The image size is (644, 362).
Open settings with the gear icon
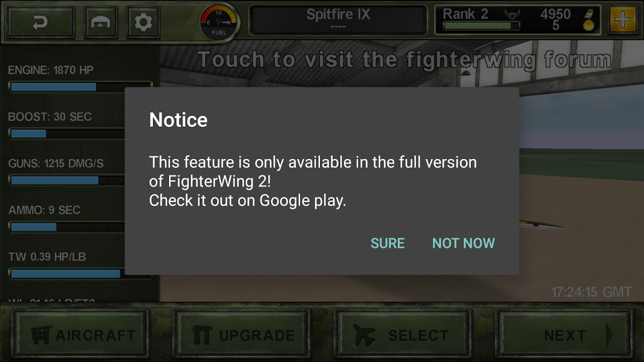tap(143, 22)
